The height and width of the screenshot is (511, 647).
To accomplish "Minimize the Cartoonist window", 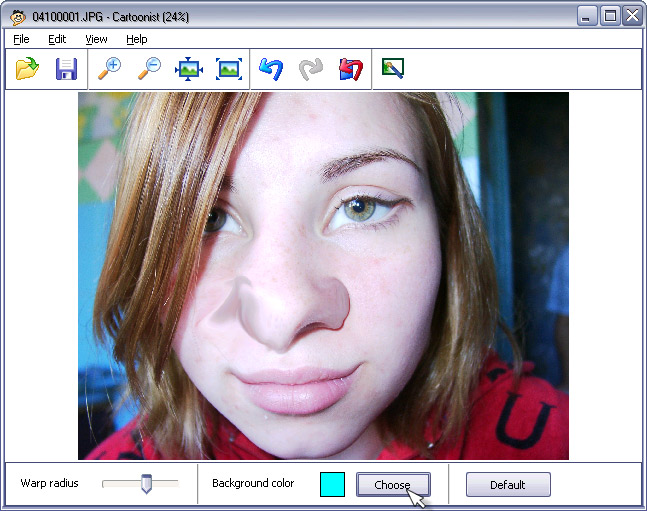I will [586, 16].
